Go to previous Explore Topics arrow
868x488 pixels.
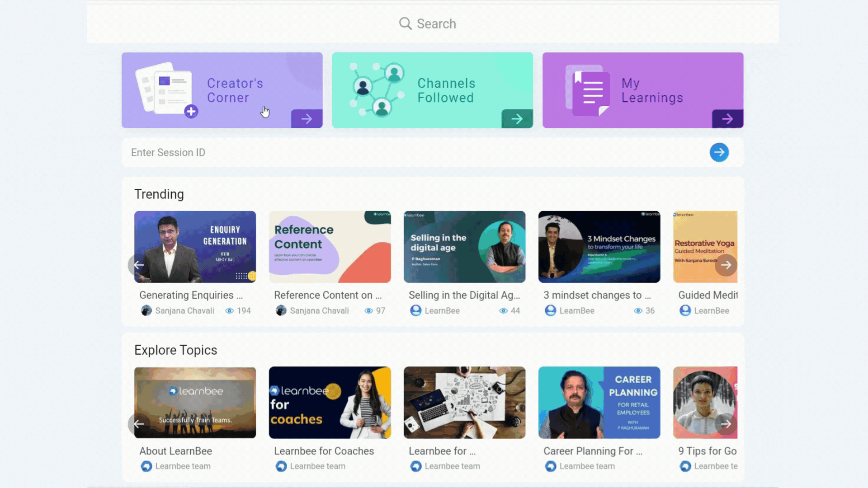139,424
